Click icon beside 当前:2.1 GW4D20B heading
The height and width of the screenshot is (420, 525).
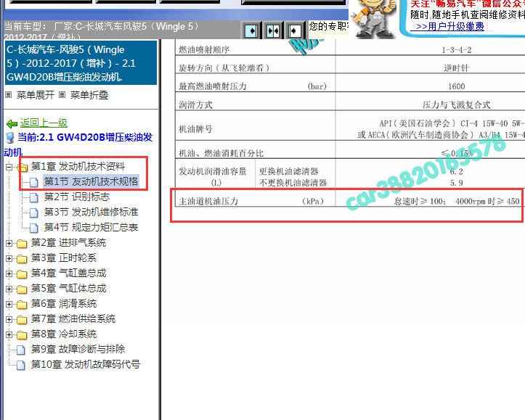point(10,138)
